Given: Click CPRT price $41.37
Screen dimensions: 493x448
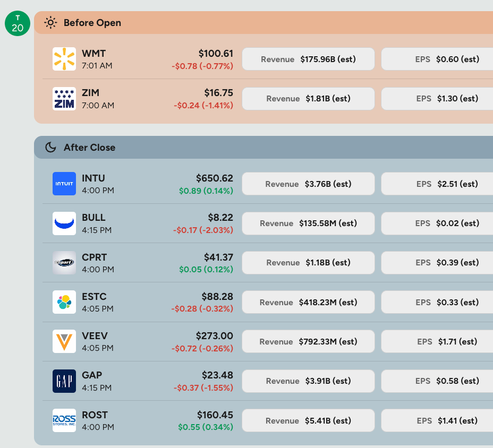Looking at the screenshot, I should click(218, 257).
